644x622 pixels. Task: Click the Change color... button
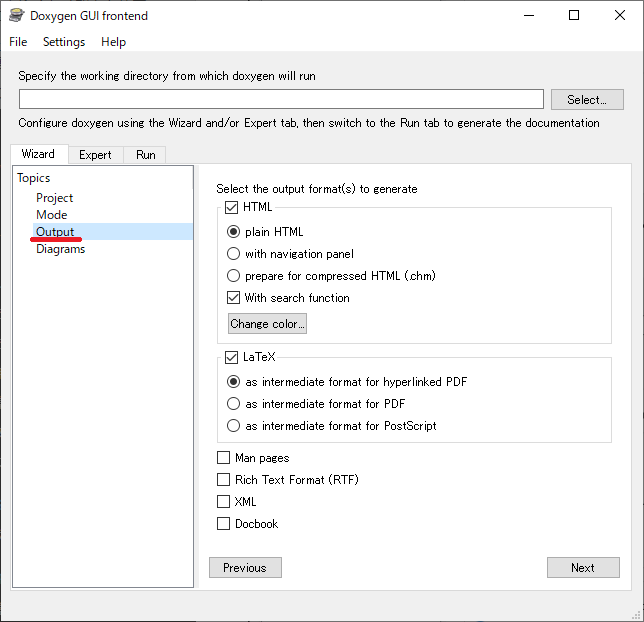coord(267,324)
